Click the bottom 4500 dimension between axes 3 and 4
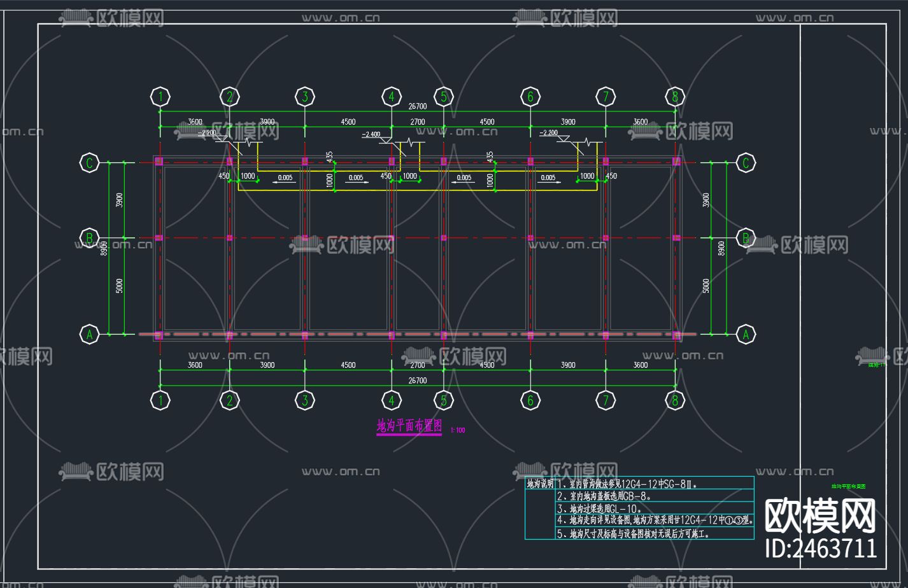Viewport: 908px width, 588px height. click(x=348, y=365)
